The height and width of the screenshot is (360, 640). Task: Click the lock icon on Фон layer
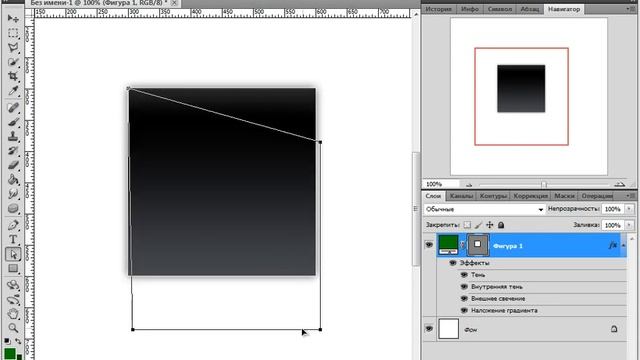[614, 329]
